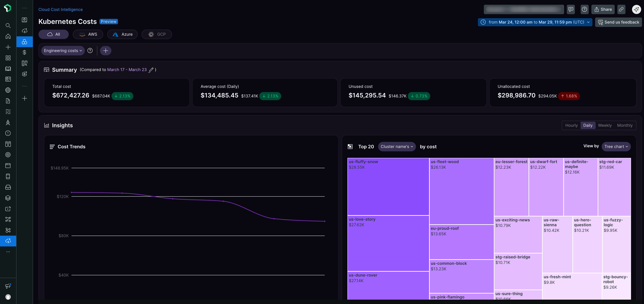
Task: Select the highlighted Kubernetes cubes icon in the secondary sidebar
Action: click(x=24, y=42)
